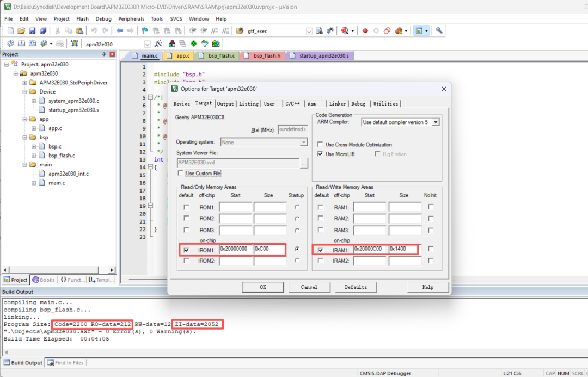This screenshot has height=377, width=588.
Task: Open the apm32e030 target selection dropdown
Action: (147, 44)
